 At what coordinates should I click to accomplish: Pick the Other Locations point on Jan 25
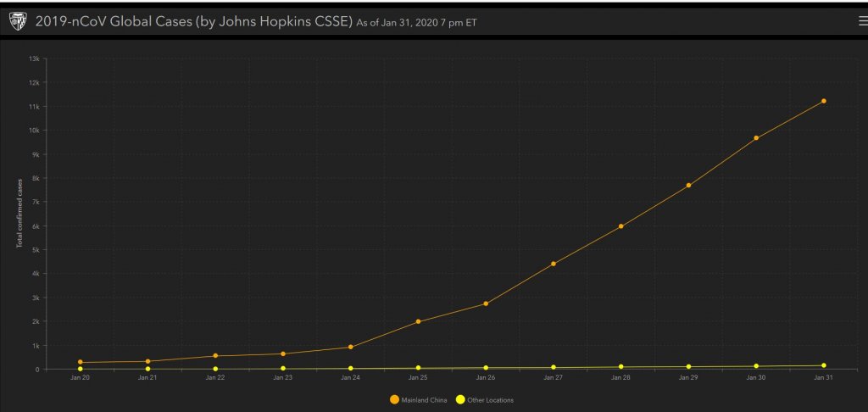click(x=418, y=368)
